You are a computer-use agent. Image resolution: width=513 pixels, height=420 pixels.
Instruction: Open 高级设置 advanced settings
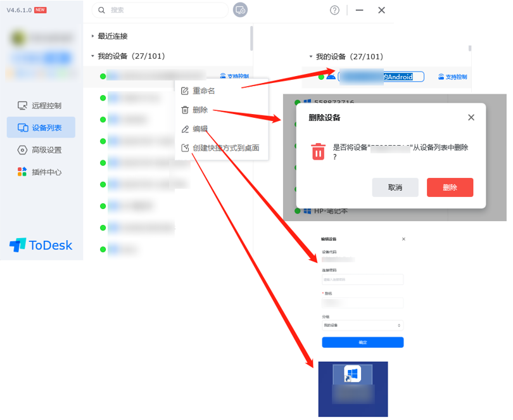(41, 150)
